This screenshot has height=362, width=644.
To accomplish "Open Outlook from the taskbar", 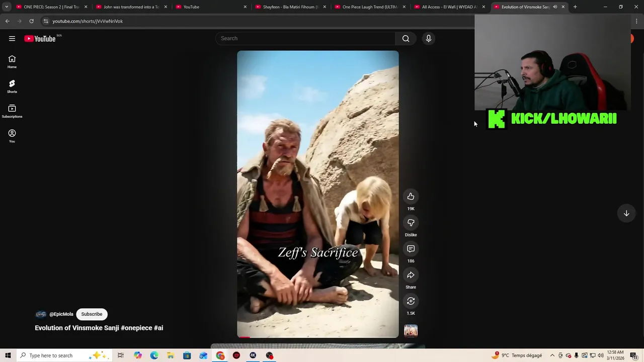I will point(203,355).
